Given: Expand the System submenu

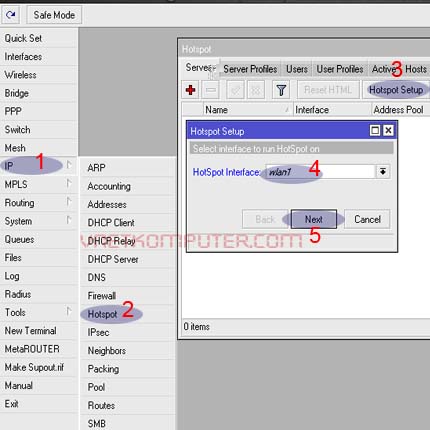Looking at the screenshot, I should tap(39, 221).
